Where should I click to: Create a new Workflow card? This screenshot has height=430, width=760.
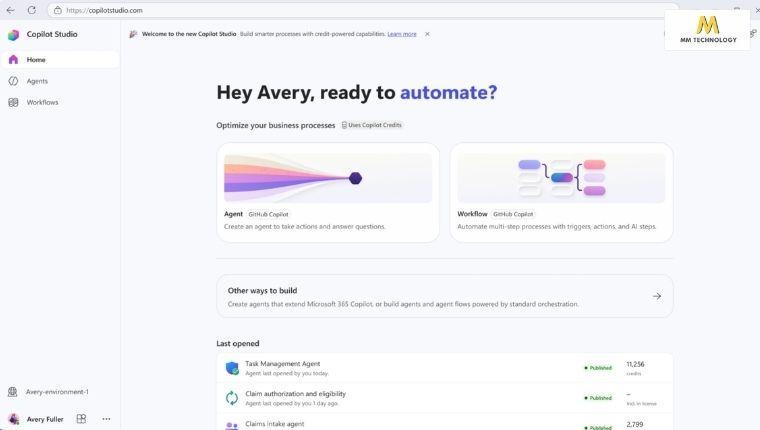(561, 192)
